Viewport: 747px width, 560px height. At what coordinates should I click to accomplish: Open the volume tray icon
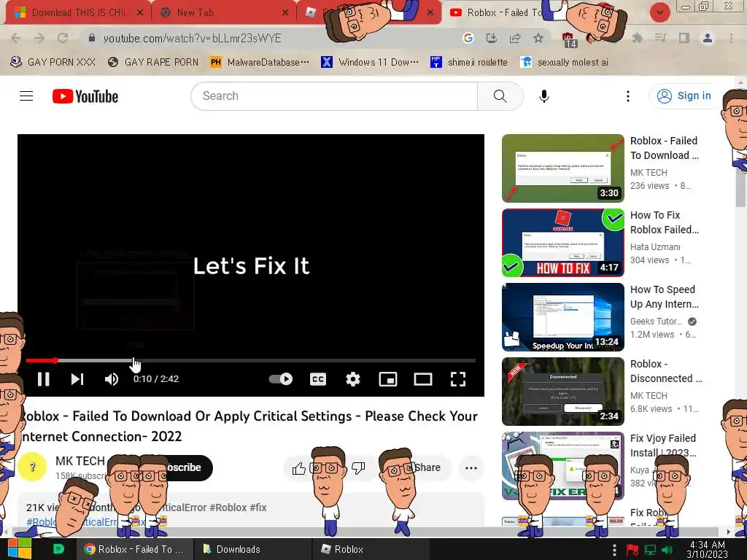[667, 550]
